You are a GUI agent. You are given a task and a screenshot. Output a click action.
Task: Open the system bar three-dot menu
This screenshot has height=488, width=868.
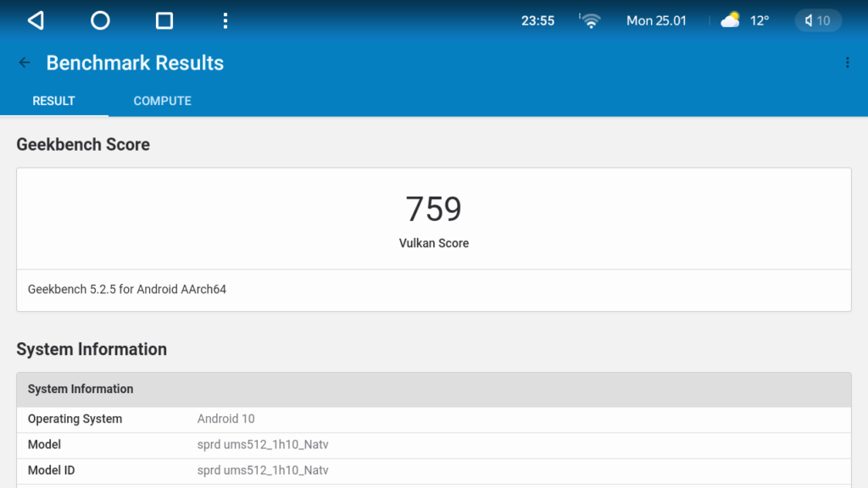click(x=225, y=20)
